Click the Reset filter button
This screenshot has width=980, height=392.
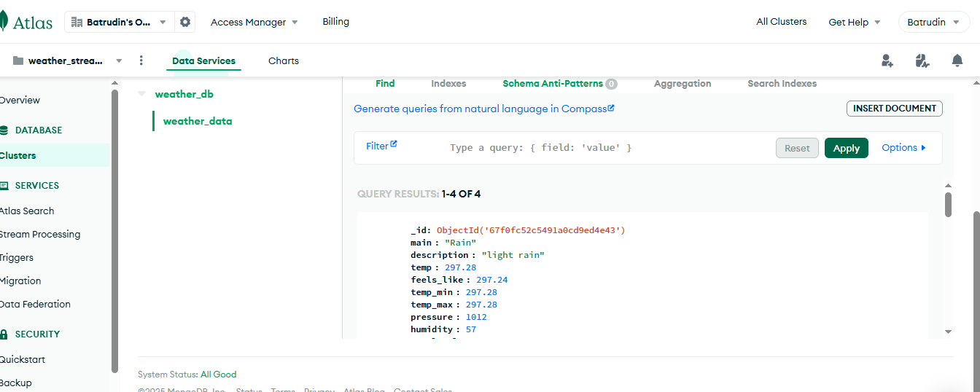coord(797,148)
